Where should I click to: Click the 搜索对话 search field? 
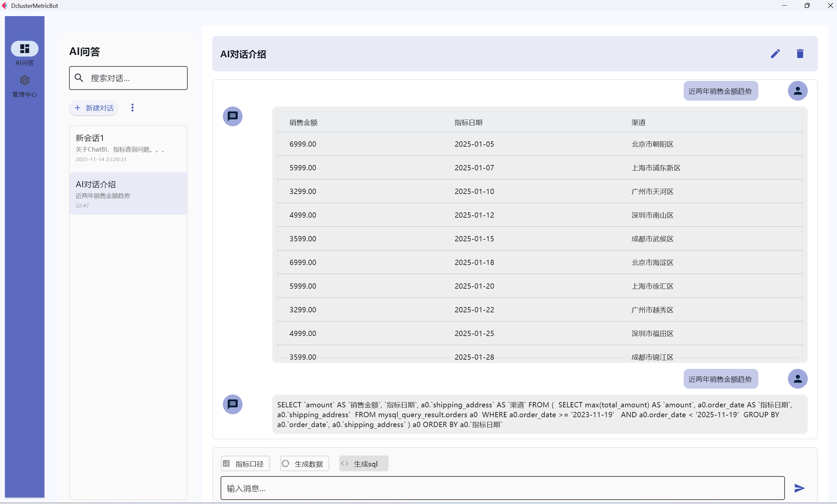click(136, 78)
